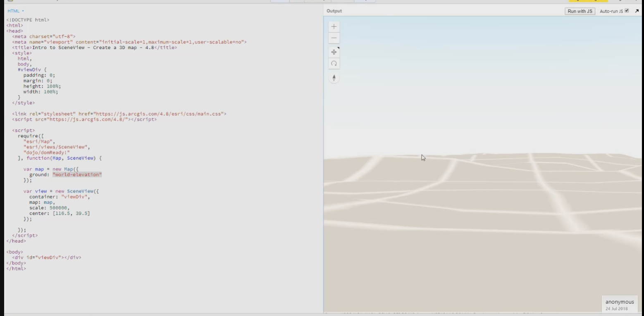This screenshot has height=316, width=644.
Task: Click the "world-elevation" string in code
Action: click(77, 175)
